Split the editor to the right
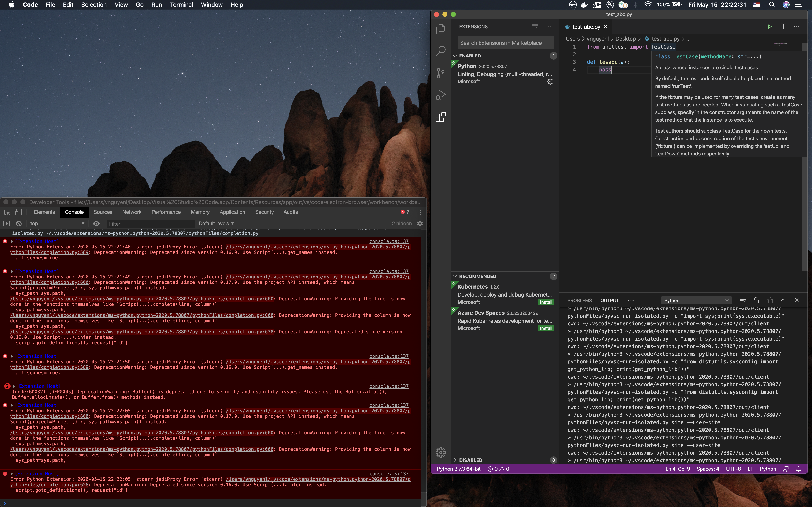This screenshot has height=507, width=812. coord(783,27)
